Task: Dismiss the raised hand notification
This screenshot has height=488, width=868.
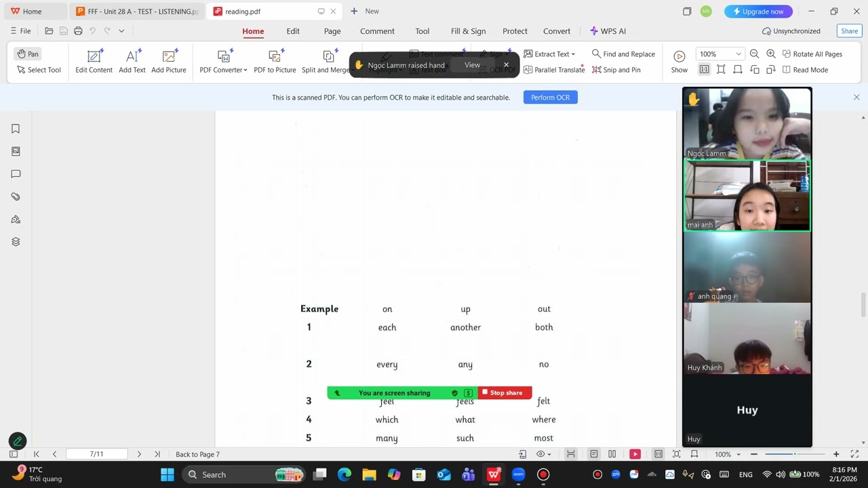Action: point(506,65)
